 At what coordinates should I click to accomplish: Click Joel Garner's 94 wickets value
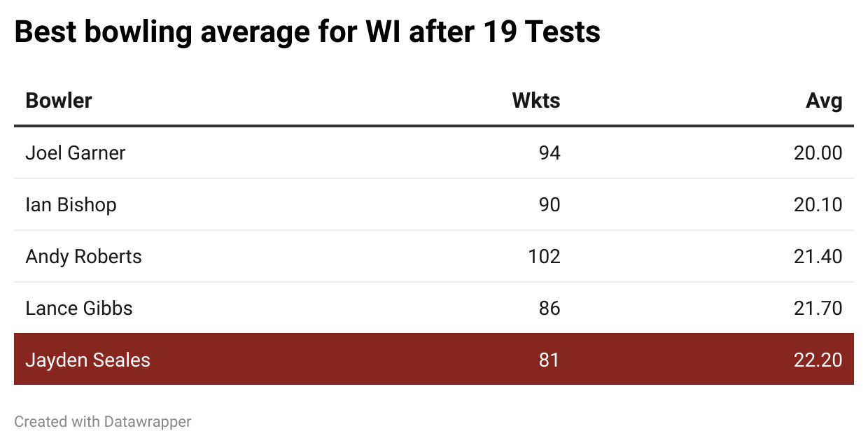[549, 153]
